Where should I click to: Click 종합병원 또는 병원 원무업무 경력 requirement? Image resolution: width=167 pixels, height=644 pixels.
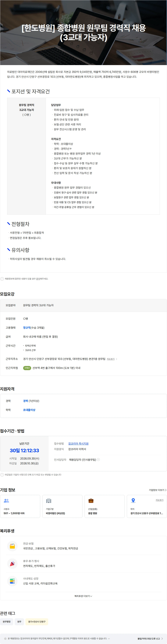coord(77,154)
